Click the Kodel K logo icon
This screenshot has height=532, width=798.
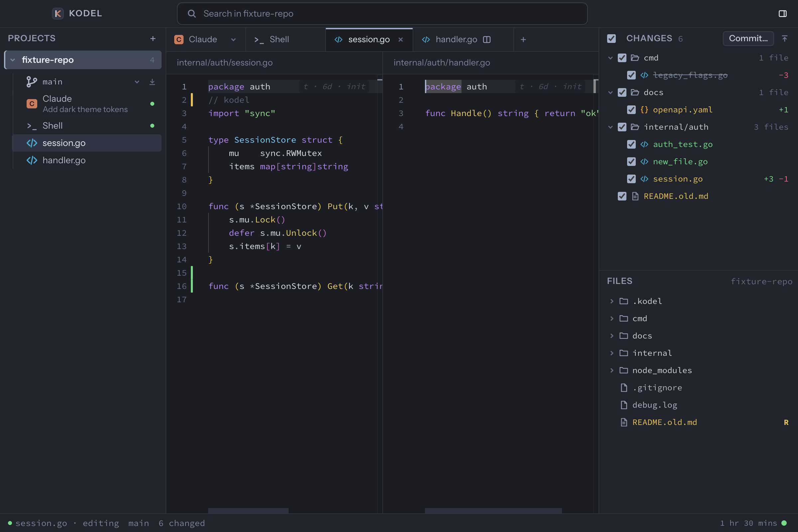tap(58, 14)
